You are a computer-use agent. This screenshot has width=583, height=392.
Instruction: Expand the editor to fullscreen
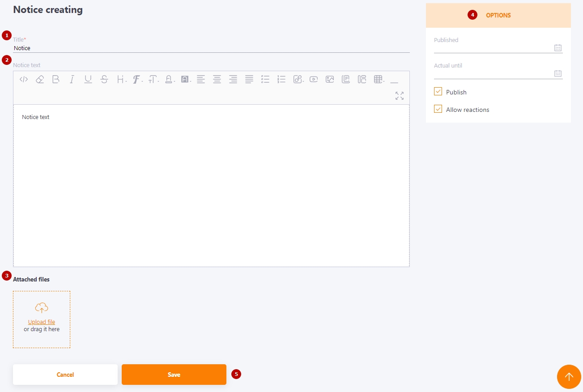point(400,96)
